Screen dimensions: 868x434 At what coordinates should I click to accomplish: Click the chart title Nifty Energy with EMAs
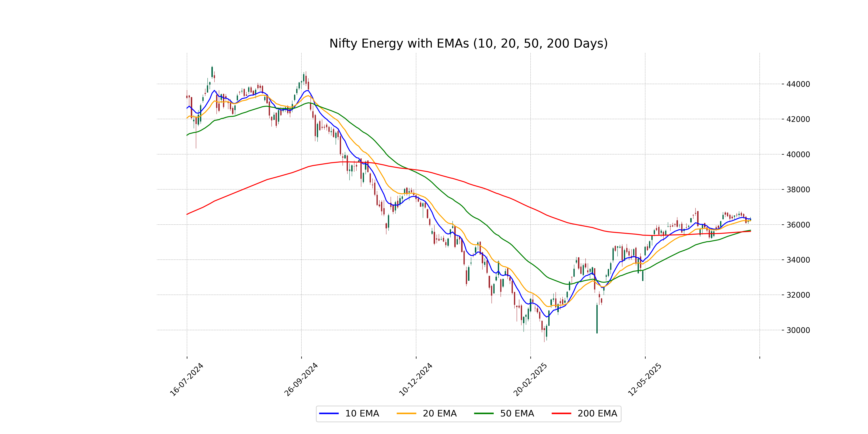point(468,43)
